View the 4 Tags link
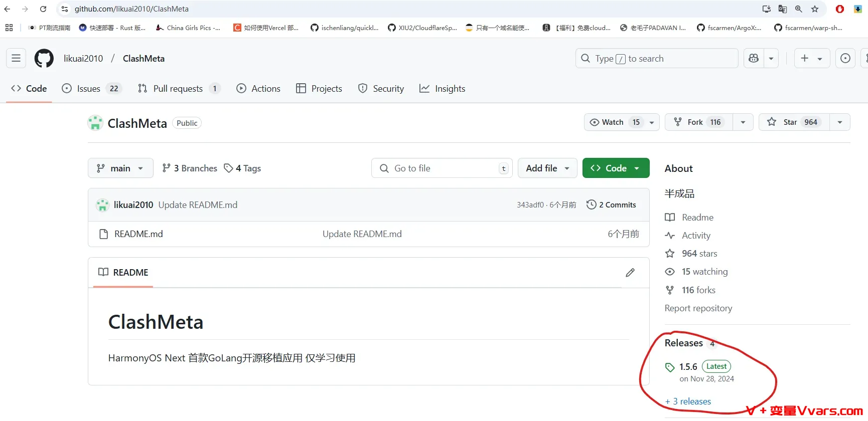The image size is (868, 421). tap(242, 168)
